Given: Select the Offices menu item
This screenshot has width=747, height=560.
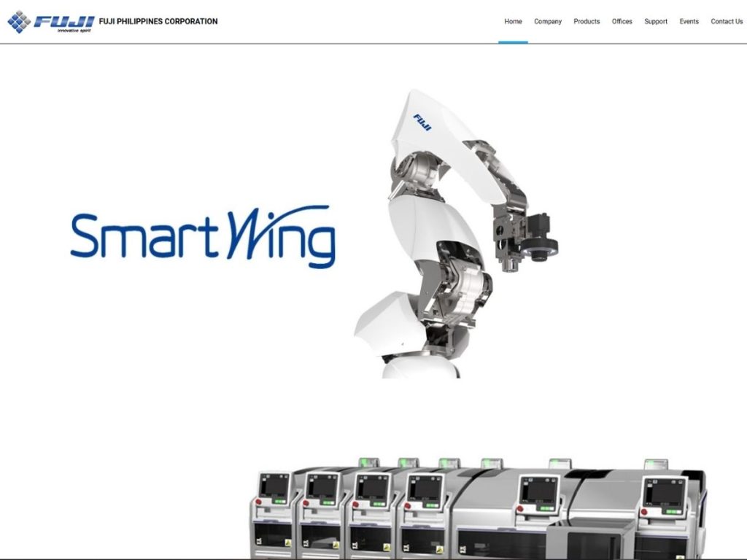Looking at the screenshot, I should [622, 21].
